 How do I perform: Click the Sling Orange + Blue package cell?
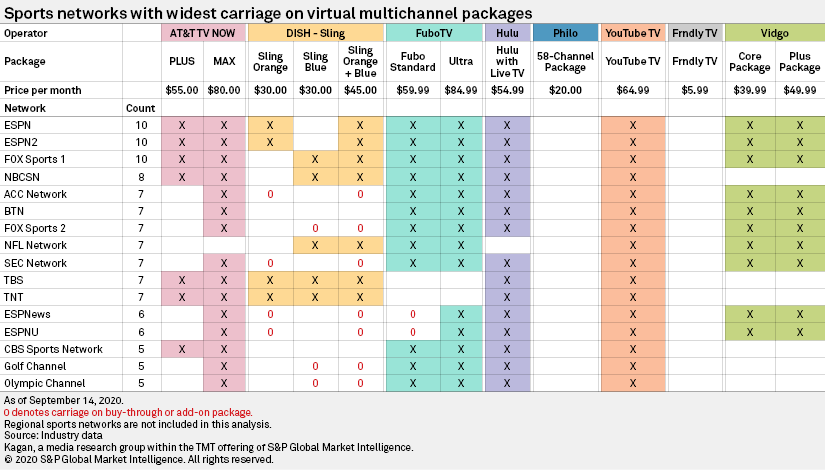tap(360, 61)
